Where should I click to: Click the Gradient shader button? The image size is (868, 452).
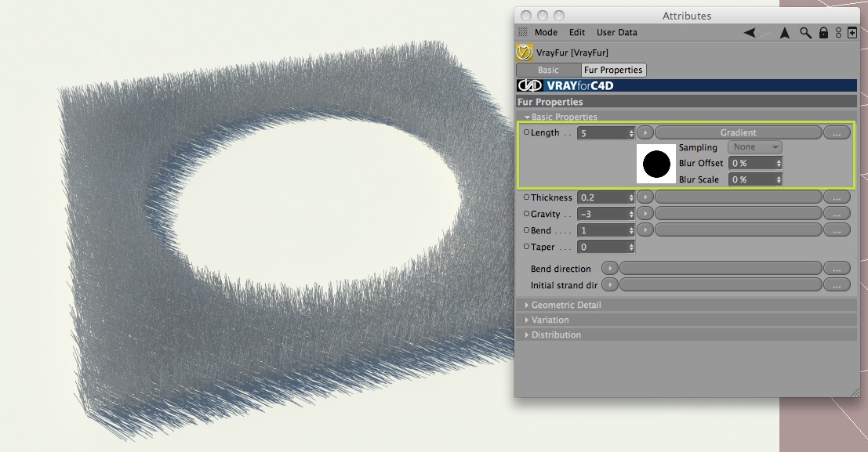tap(738, 132)
